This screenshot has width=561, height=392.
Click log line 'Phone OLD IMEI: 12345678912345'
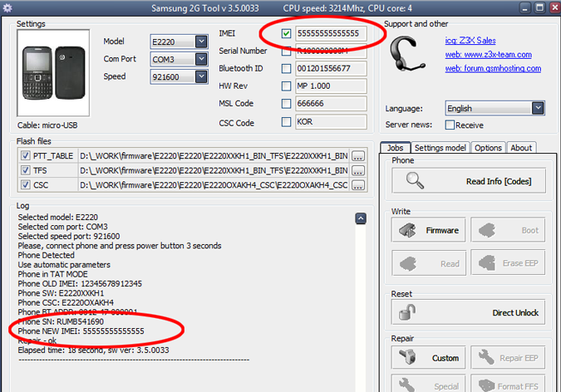coord(80,284)
